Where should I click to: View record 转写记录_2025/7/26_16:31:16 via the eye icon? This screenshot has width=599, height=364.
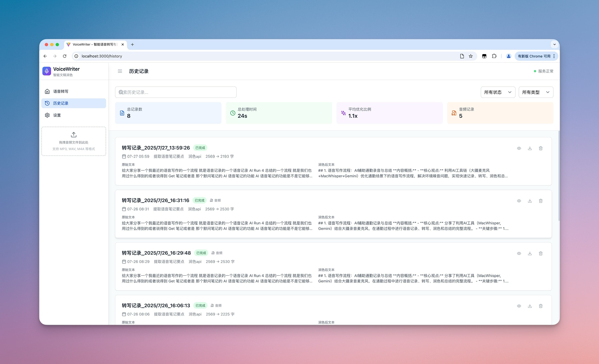click(519, 201)
